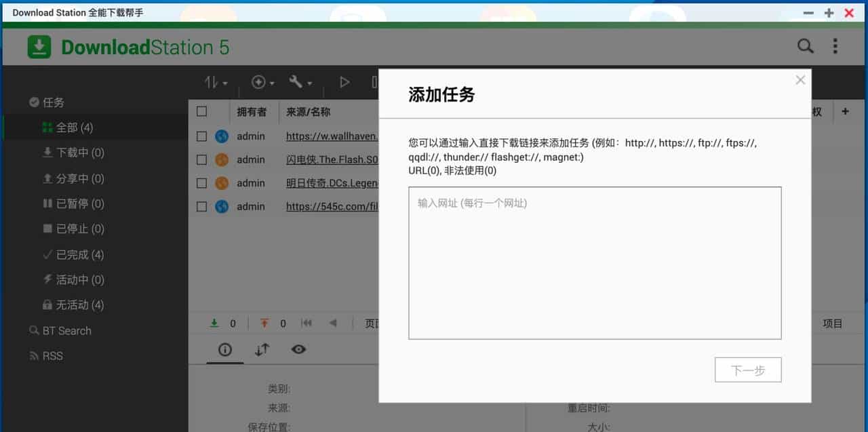The image size is (868, 432).
Task: Click the add column plus icon
Action: tap(845, 112)
